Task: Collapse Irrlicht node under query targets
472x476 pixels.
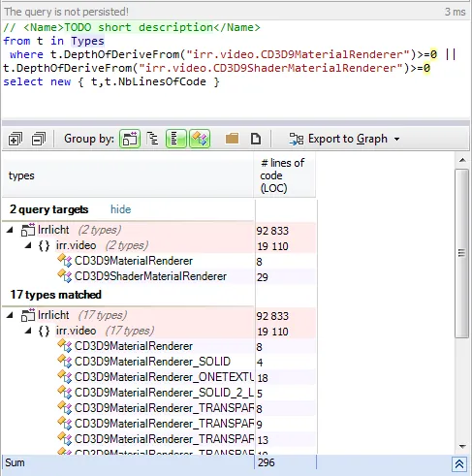Action: tap(10, 230)
